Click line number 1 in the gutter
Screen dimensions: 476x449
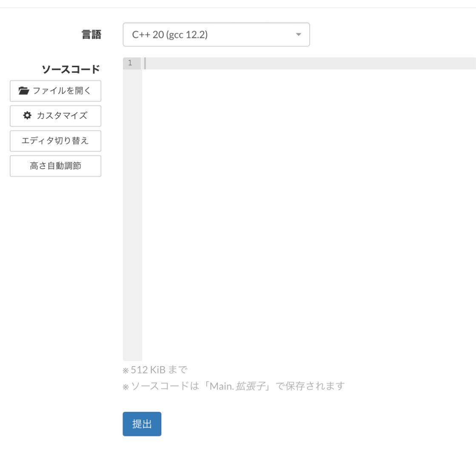coord(130,63)
